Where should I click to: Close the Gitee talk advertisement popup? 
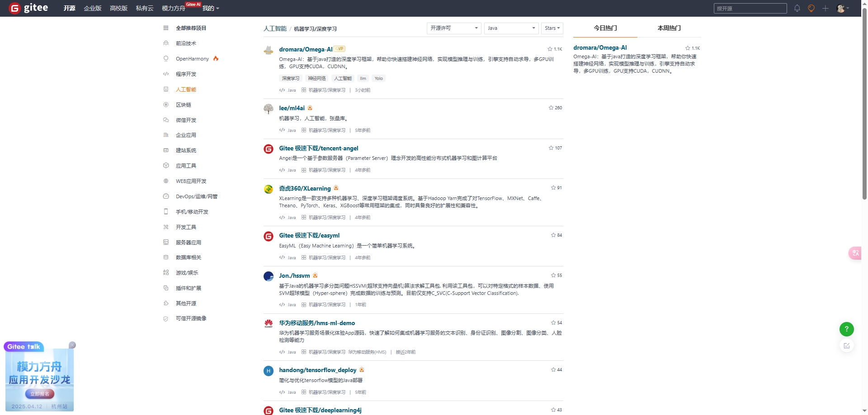[x=72, y=345]
